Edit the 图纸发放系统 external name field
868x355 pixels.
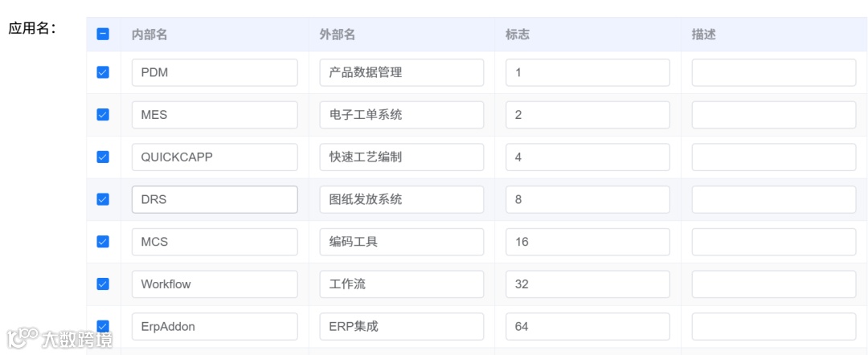[x=401, y=199]
